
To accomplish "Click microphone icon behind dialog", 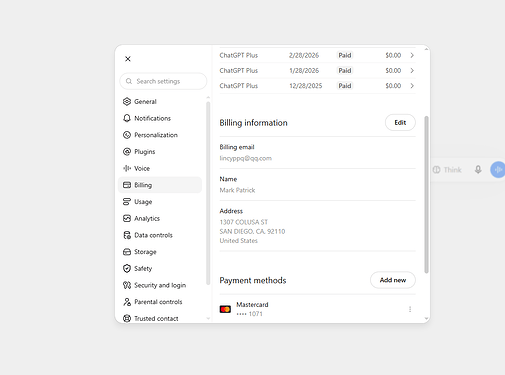I will [x=478, y=170].
